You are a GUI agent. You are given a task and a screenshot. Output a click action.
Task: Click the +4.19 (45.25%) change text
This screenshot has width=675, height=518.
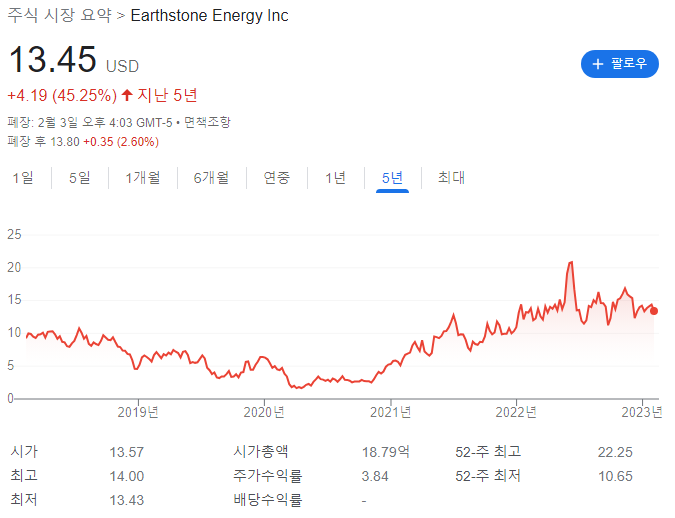tap(62, 95)
